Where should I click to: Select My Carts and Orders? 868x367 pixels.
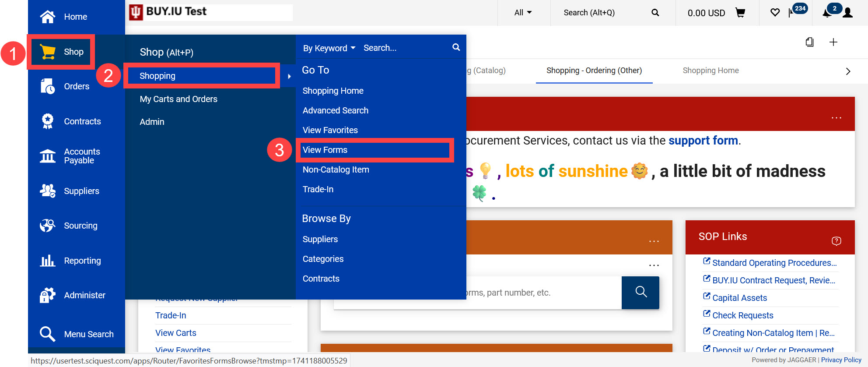178,99
